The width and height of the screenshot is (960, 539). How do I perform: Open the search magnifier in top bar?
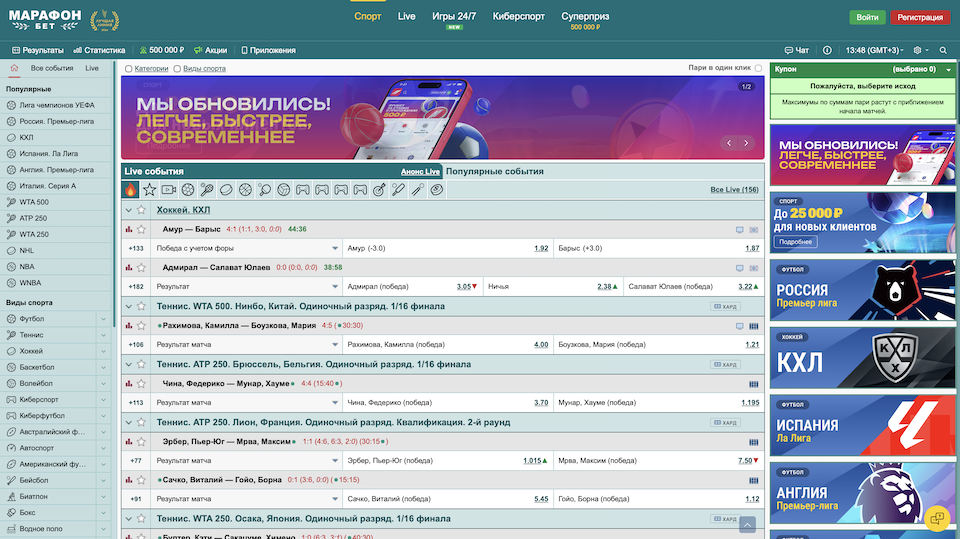click(x=943, y=50)
